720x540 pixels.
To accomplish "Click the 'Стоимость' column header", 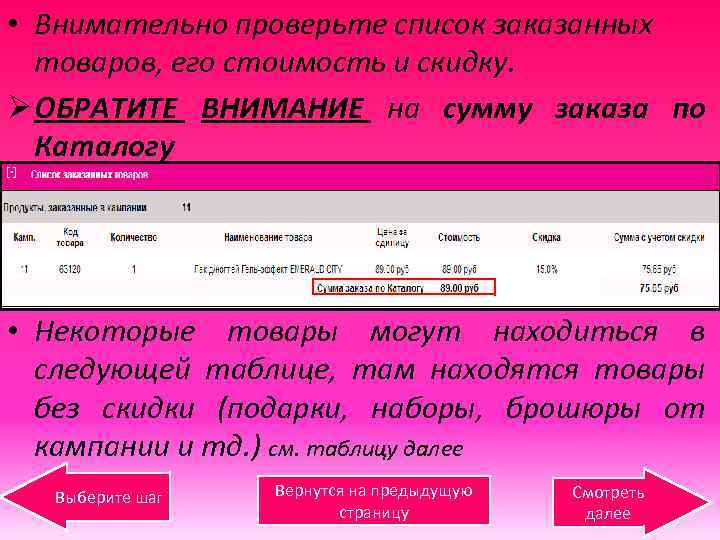I will (459, 237).
